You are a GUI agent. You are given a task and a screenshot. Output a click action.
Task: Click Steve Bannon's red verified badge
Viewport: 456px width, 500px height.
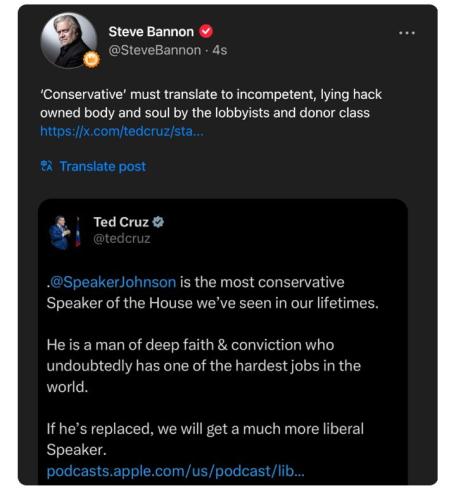point(206,32)
